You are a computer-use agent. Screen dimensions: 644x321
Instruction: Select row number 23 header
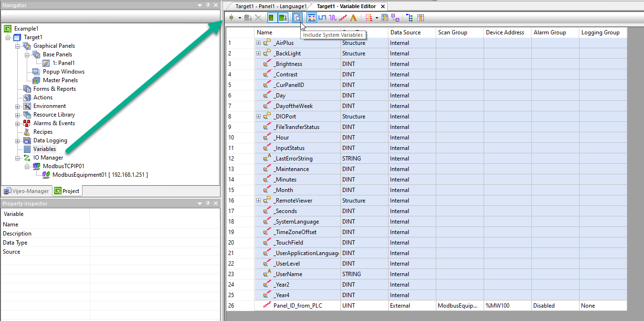coord(240,274)
